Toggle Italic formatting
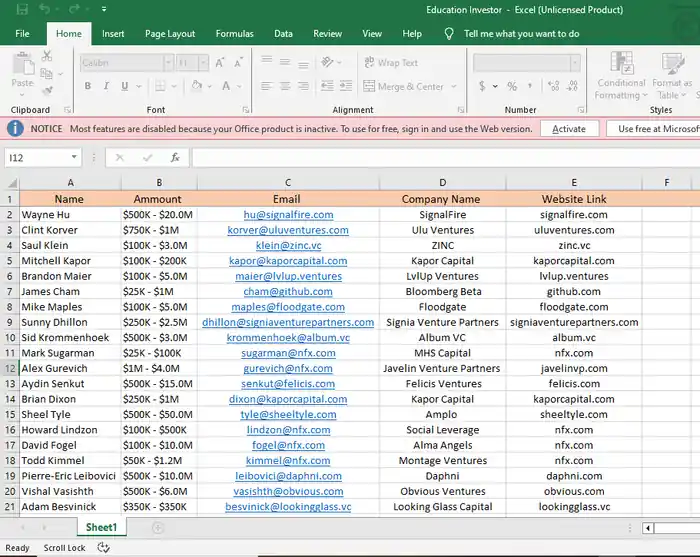This screenshot has height=557, width=700. (x=106, y=86)
